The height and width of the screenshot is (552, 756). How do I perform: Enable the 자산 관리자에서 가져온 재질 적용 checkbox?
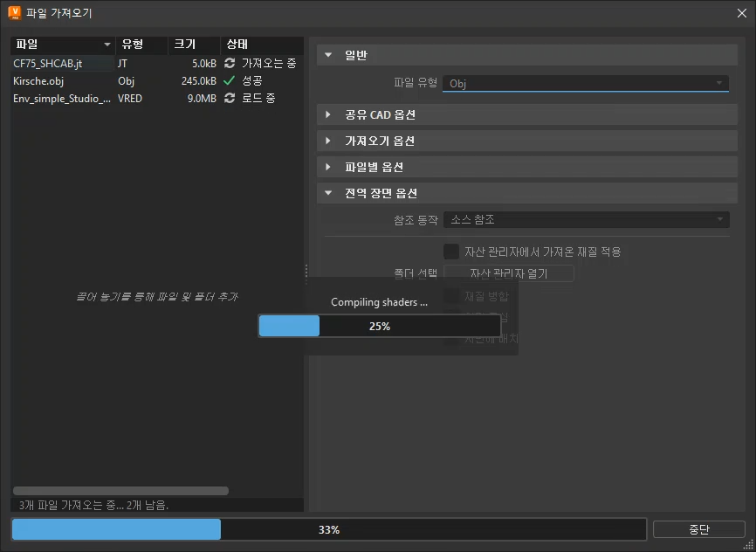point(450,251)
